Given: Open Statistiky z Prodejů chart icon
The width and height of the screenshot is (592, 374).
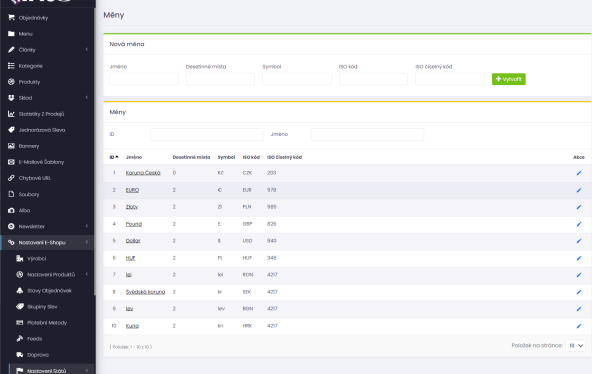Looking at the screenshot, I should (11, 114).
